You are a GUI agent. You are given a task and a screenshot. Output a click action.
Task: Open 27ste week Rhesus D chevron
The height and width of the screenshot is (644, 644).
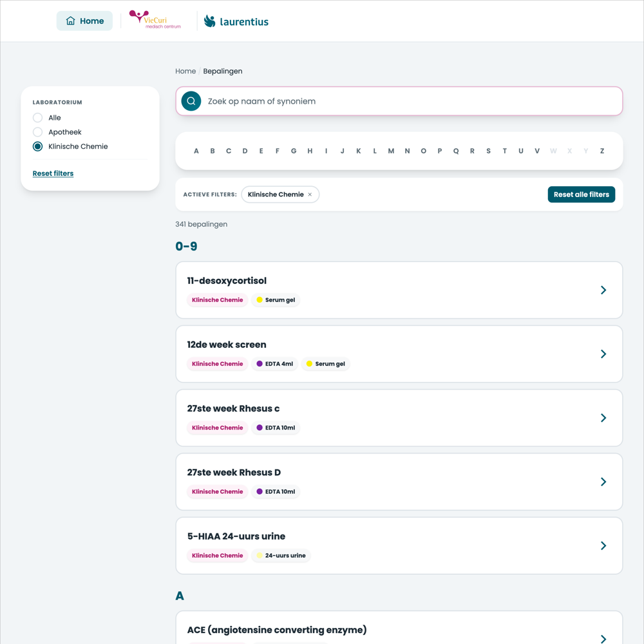coord(603,482)
